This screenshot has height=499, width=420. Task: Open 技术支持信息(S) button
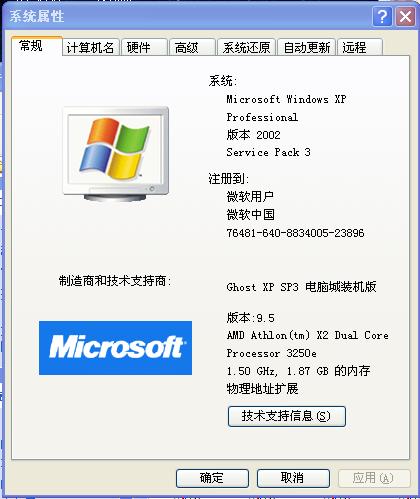[287, 416]
